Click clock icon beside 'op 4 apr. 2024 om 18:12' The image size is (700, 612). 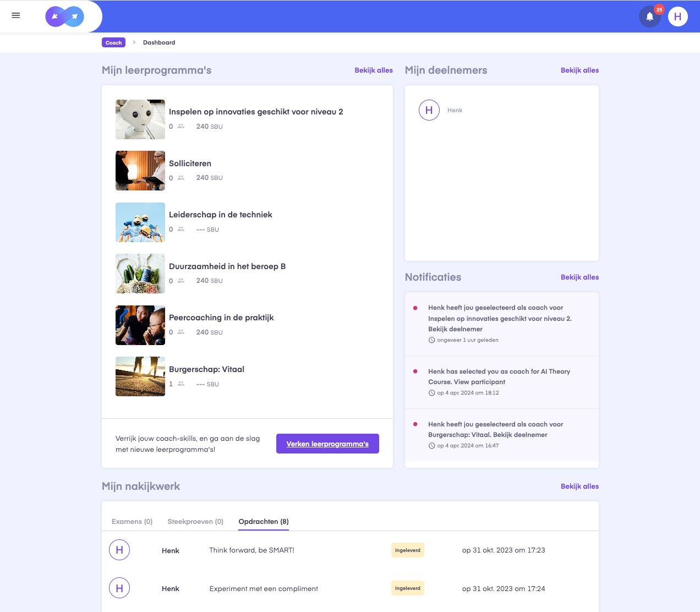click(431, 393)
